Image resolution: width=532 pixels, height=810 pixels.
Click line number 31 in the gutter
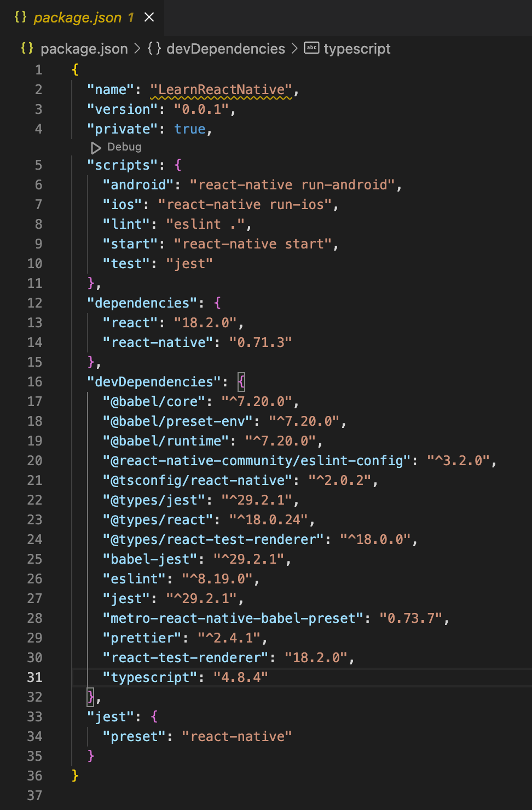pyautogui.click(x=34, y=677)
